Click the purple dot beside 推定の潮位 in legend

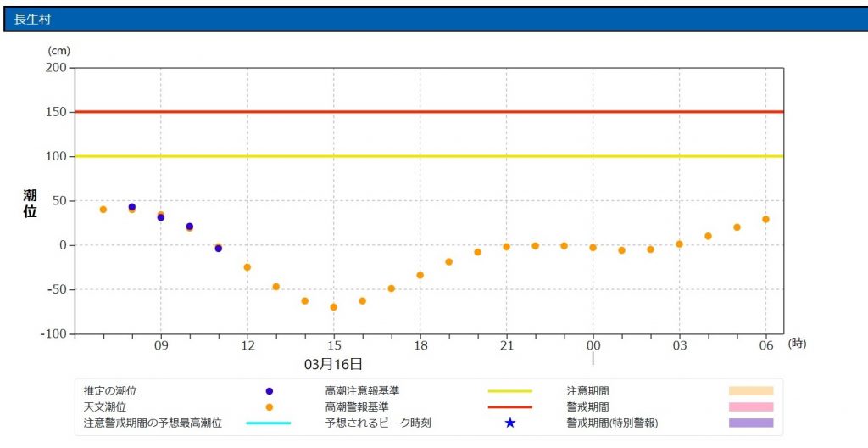pos(269,391)
